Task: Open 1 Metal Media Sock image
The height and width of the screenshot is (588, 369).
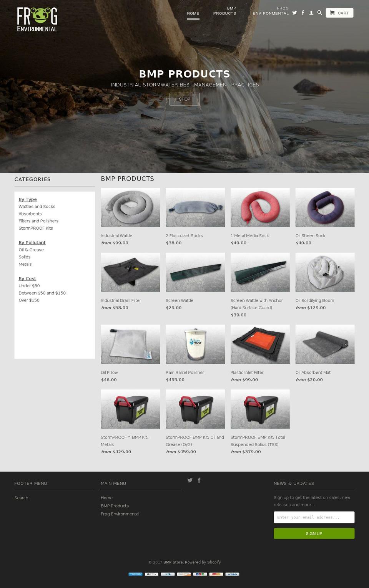Action: click(x=260, y=207)
